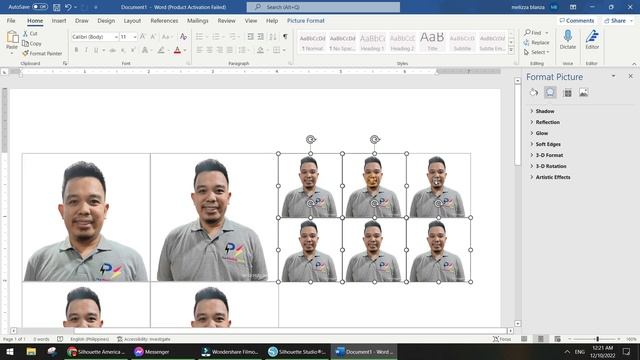Open the File tab
This screenshot has width=640, height=360.
(x=11, y=20)
